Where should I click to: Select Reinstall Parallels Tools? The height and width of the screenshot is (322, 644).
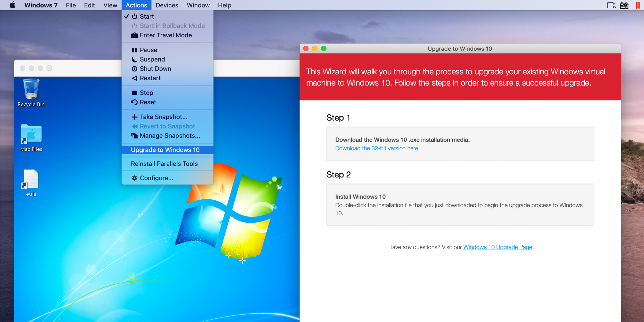click(x=164, y=164)
